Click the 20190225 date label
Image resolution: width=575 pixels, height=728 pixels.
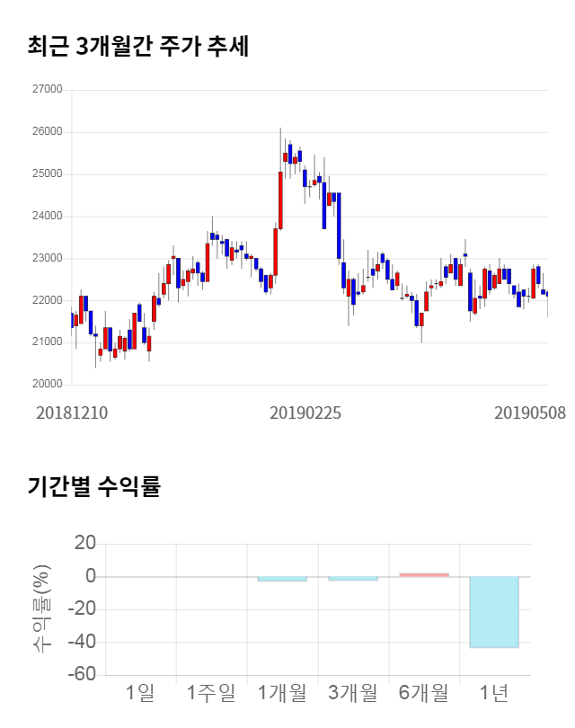coord(305,413)
